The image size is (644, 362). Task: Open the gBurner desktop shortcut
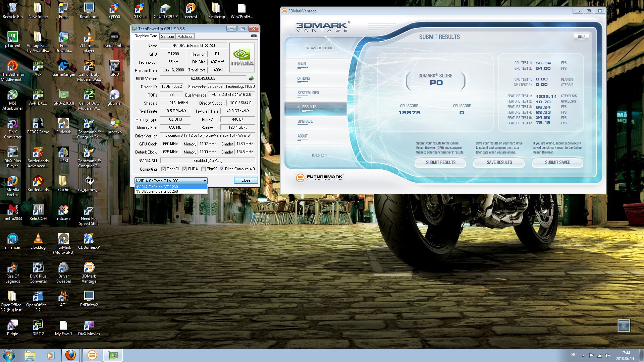pyautogui.click(x=114, y=97)
